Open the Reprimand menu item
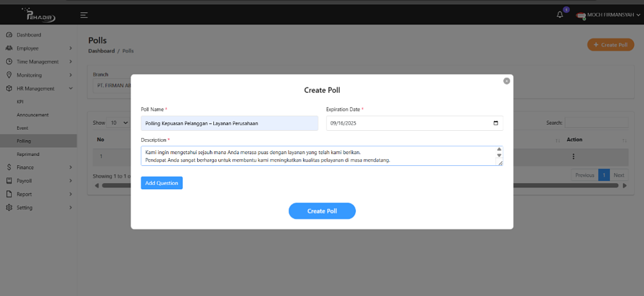 point(28,154)
